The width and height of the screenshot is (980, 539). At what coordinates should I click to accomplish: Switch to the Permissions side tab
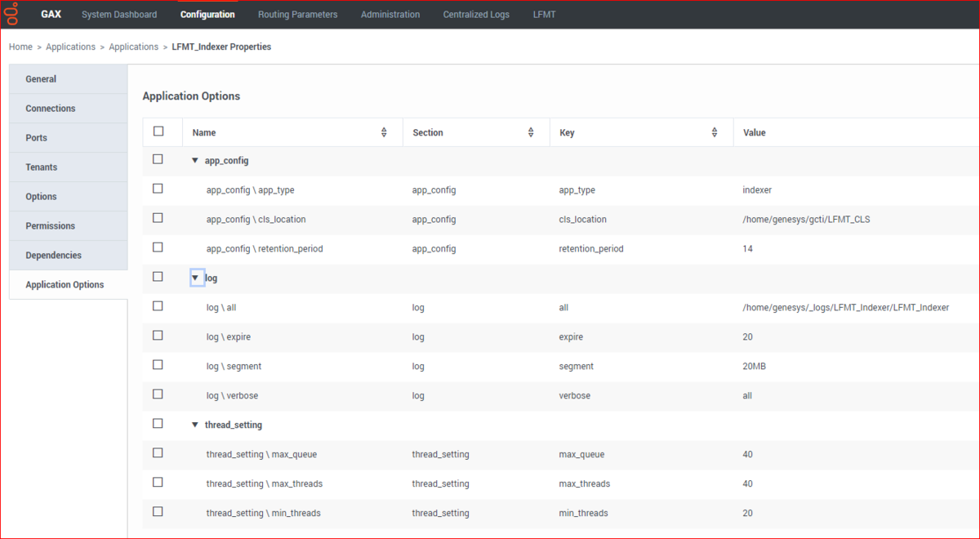69,226
